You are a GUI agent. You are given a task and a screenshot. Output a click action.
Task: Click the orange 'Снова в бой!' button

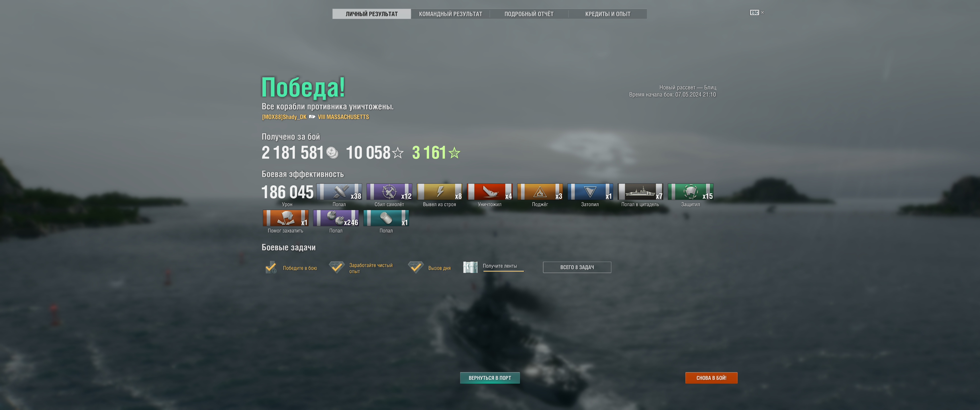711,378
